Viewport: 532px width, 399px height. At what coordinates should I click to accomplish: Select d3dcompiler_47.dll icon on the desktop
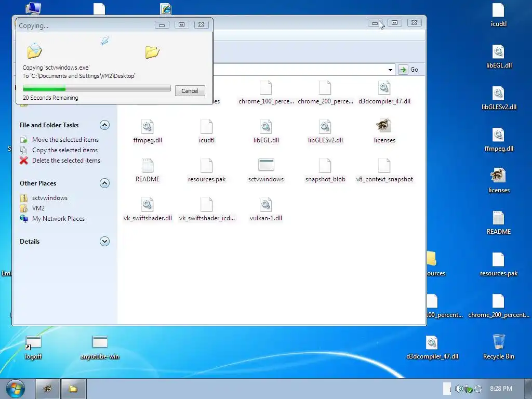pos(432,347)
